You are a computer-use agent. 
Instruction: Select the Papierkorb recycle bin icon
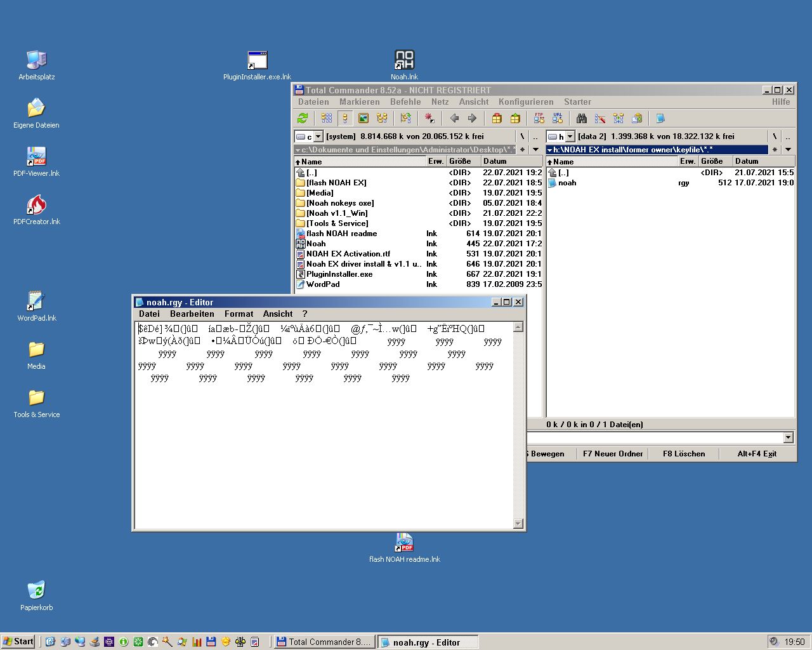(x=36, y=596)
